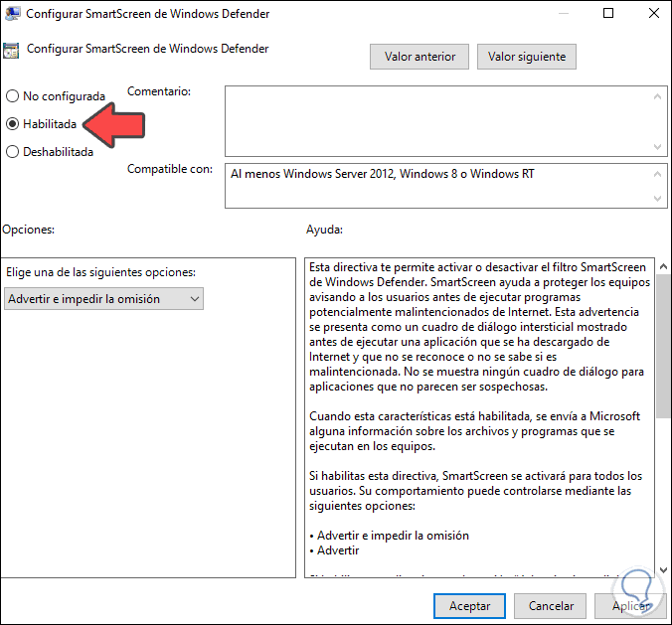The width and height of the screenshot is (672, 625).
Task: Click the 'Opciones:' label
Action: pos(28,230)
